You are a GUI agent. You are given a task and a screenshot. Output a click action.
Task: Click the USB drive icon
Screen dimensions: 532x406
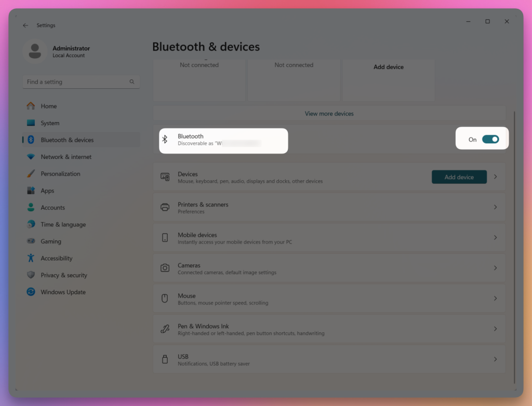click(165, 359)
